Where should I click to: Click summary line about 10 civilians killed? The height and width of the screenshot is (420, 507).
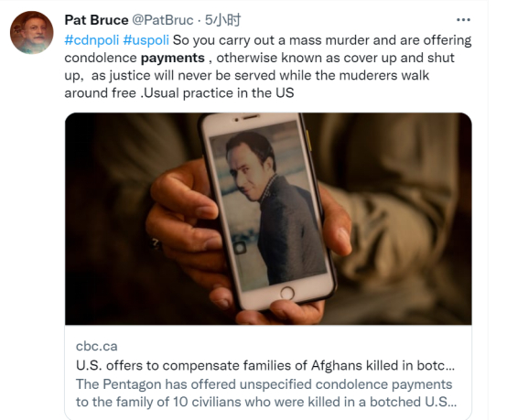(x=266, y=402)
